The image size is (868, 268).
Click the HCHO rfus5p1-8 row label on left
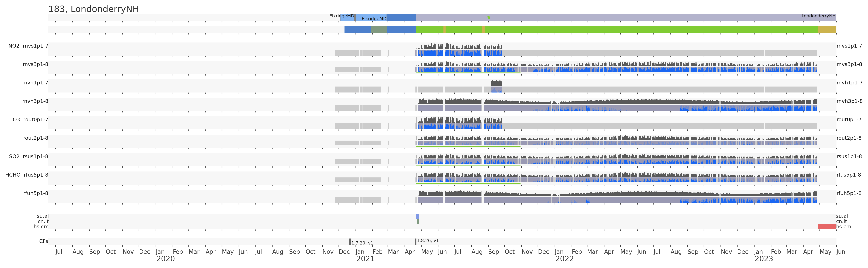(27, 175)
